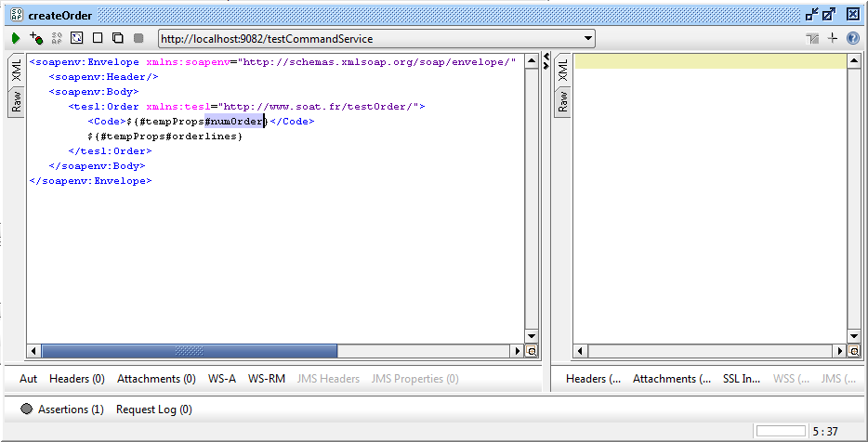This screenshot has width=868, height=442.
Task: Open the WS-RM tab
Action: tap(267, 379)
